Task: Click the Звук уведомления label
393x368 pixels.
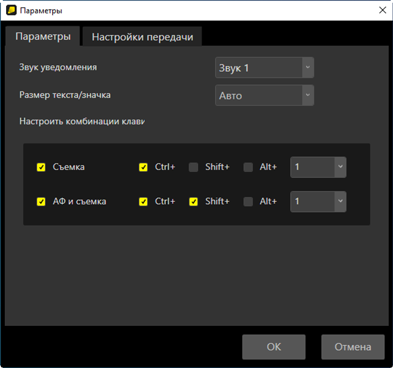Action: pos(58,67)
